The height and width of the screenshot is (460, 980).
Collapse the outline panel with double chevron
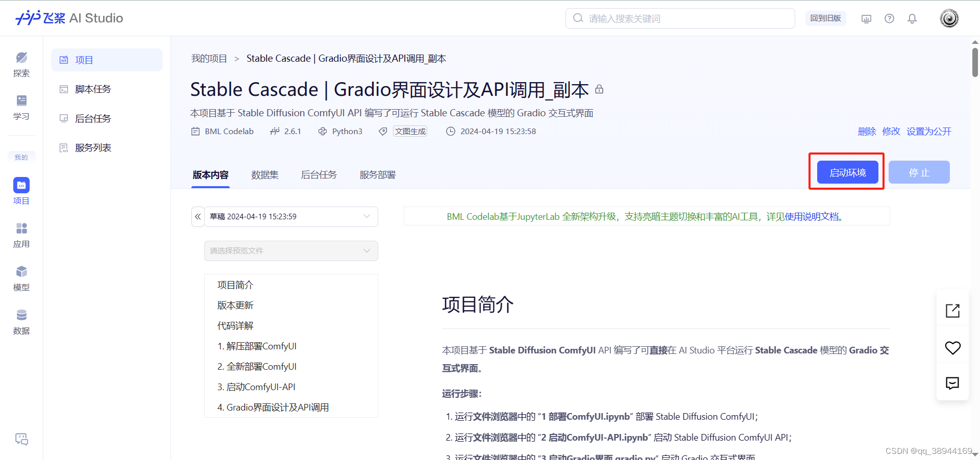tap(198, 217)
